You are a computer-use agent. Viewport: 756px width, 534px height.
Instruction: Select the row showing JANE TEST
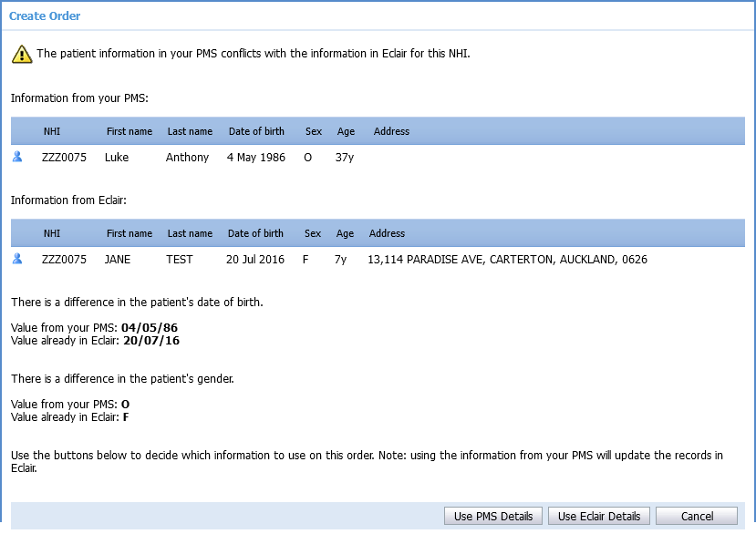pos(274,258)
